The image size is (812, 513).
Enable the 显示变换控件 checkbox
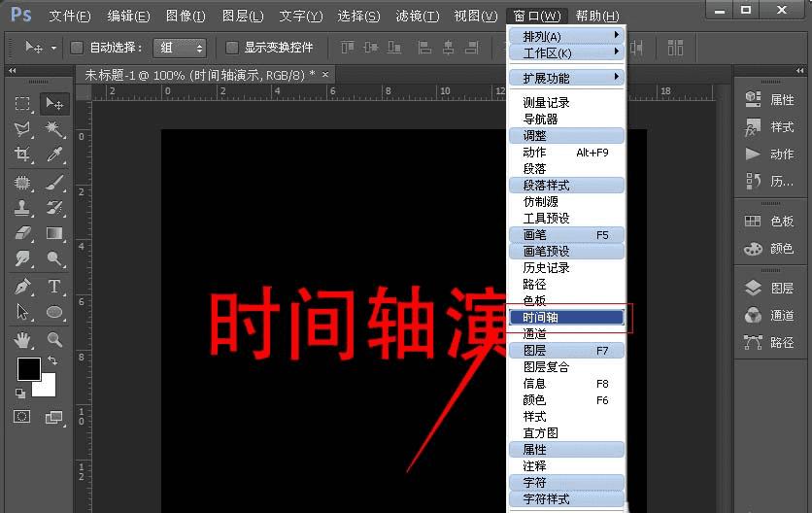[231, 48]
